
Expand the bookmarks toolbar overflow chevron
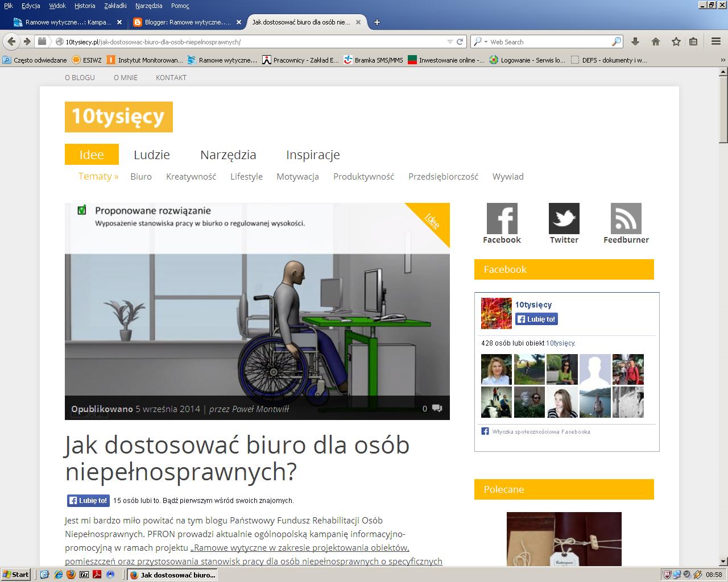(x=723, y=60)
